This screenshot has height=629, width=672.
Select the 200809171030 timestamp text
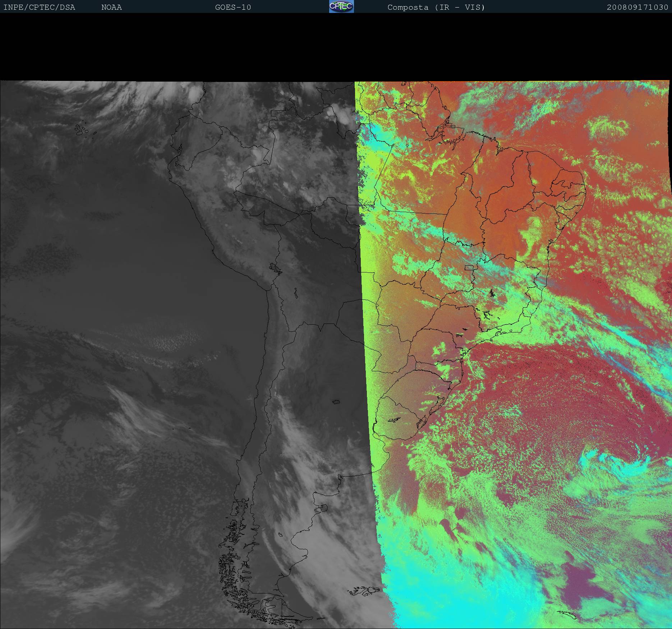[x=637, y=7]
